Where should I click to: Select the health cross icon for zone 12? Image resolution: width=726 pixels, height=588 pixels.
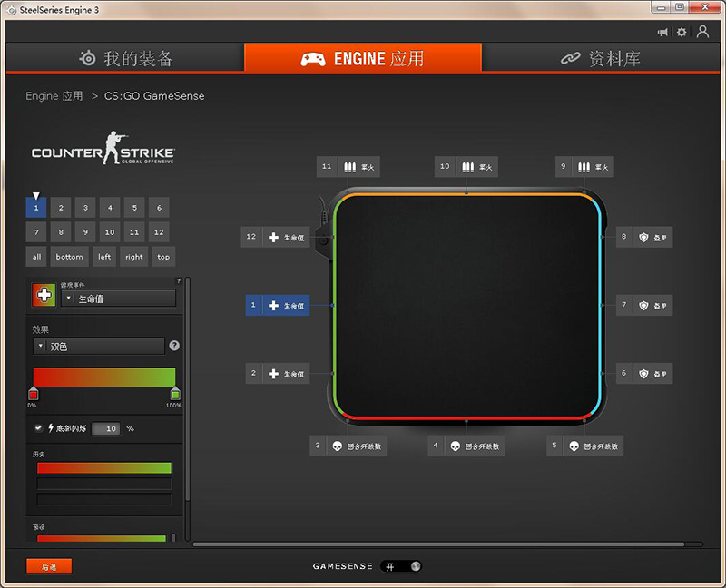point(273,237)
